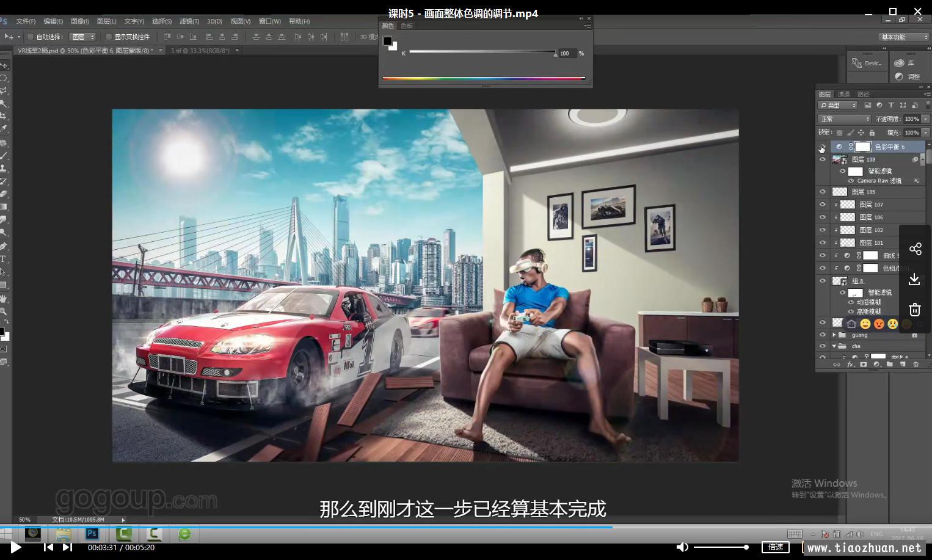Click create adjustment layer icon

click(876, 365)
